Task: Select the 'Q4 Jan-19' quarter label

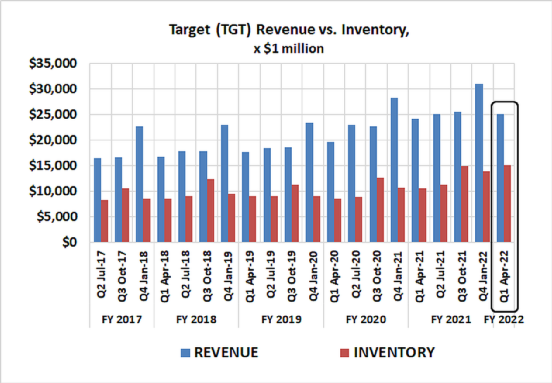Action: click(x=228, y=276)
